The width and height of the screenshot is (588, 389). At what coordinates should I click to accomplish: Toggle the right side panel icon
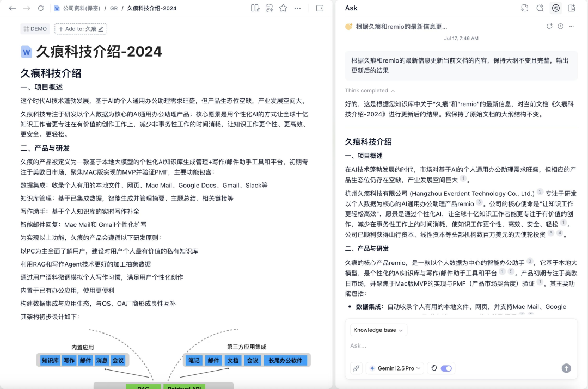[320, 8]
